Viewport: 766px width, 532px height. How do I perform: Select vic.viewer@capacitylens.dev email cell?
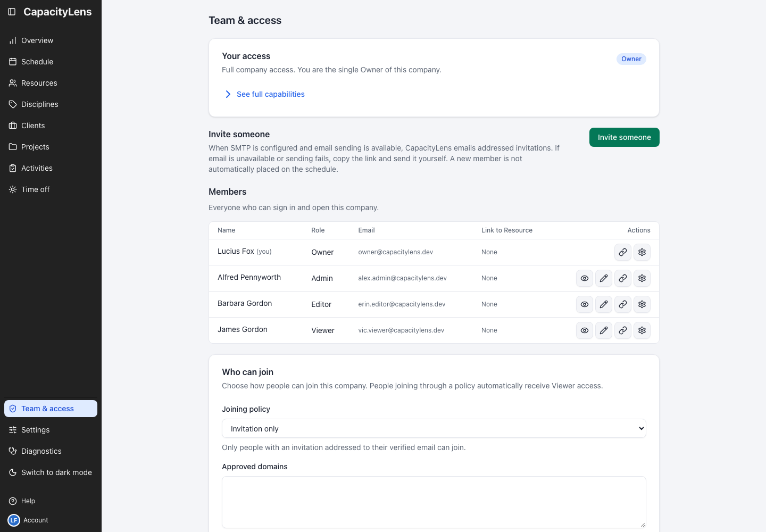pyautogui.click(x=401, y=330)
